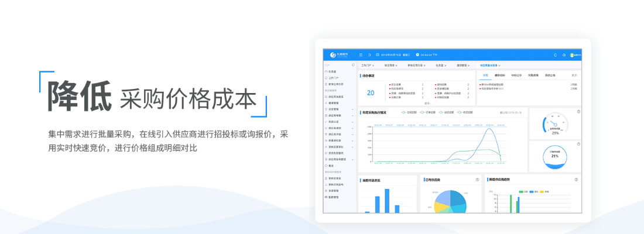Expand 供应商绩效 sidebar chevron
The height and width of the screenshot is (234, 644).
click(352, 128)
